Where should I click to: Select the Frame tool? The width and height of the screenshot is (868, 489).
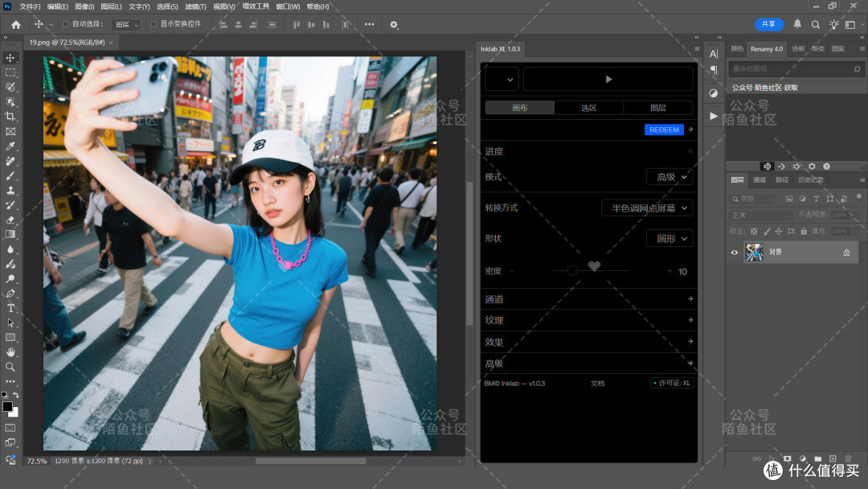pos(10,131)
